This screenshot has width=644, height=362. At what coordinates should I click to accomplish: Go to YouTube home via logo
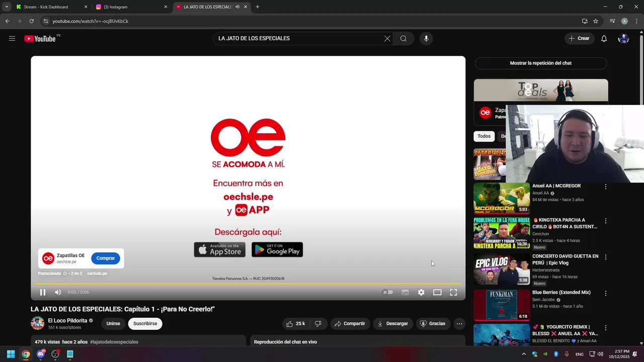(40, 39)
